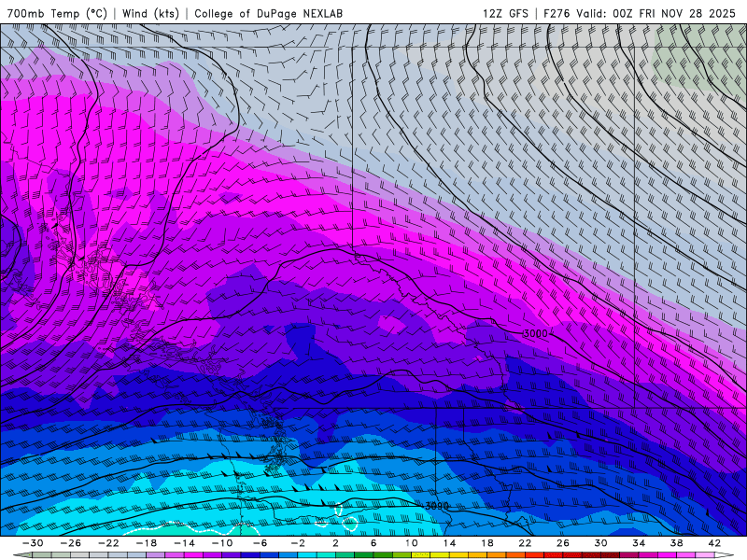Select the 22 label on the temperature scale

[525, 543]
